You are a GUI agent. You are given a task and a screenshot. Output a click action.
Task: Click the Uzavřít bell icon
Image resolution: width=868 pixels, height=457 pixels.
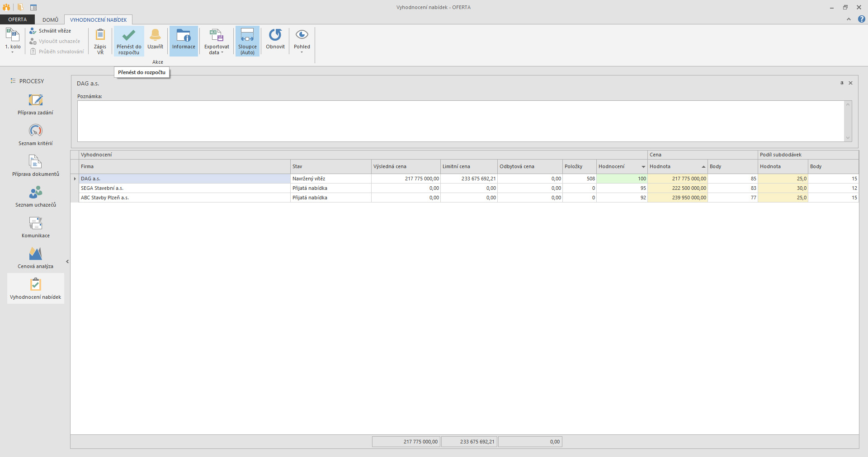(x=155, y=35)
